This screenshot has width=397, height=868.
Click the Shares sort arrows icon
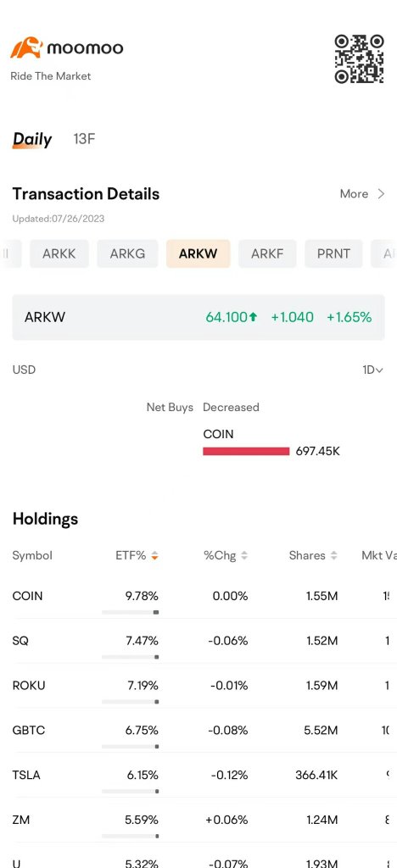click(334, 555)
